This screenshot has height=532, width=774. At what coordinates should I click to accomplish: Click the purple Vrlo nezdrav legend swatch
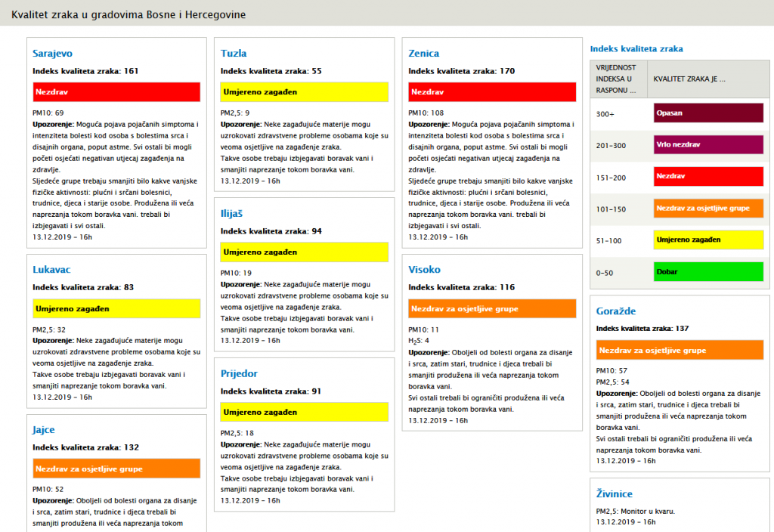coord(708,144)
